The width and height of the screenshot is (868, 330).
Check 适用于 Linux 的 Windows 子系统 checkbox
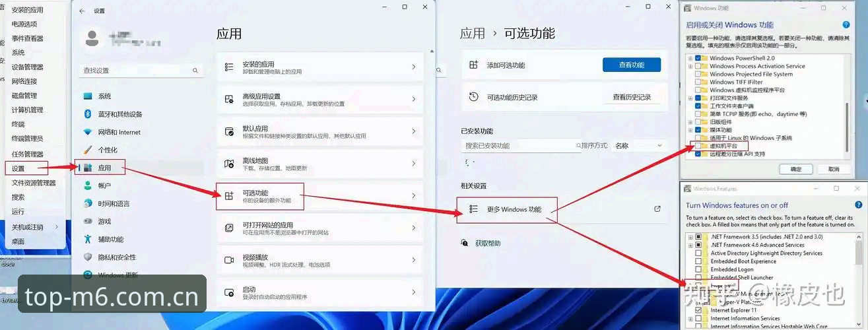(x=698, y=137)
